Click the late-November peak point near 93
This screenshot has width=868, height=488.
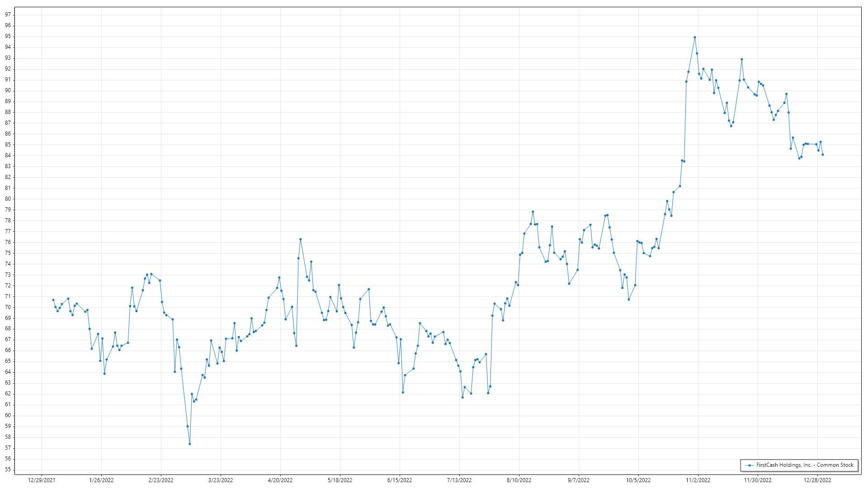pyautogui.click(x=742, y=59)
